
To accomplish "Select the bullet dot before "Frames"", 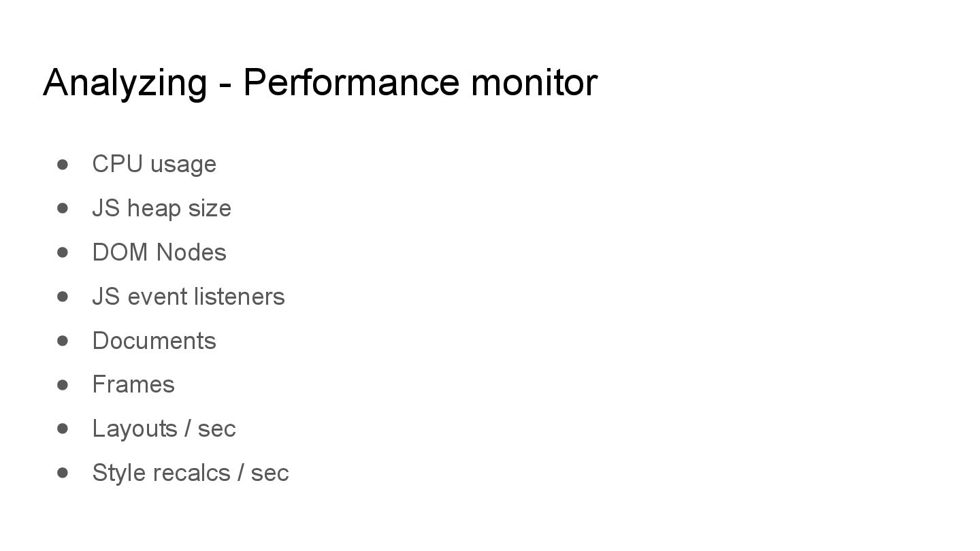I will pyautogui.click(x=63, y=384).
